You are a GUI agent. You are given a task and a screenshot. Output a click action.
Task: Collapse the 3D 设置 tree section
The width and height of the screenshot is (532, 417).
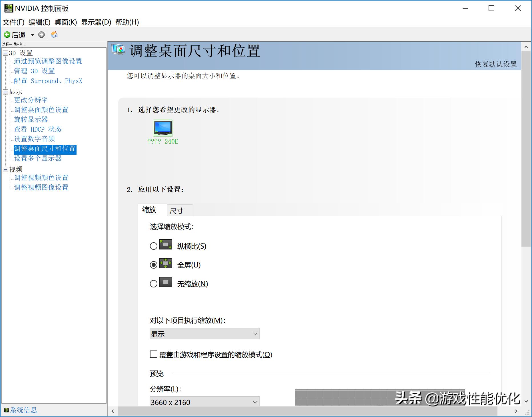coord(5,53)
